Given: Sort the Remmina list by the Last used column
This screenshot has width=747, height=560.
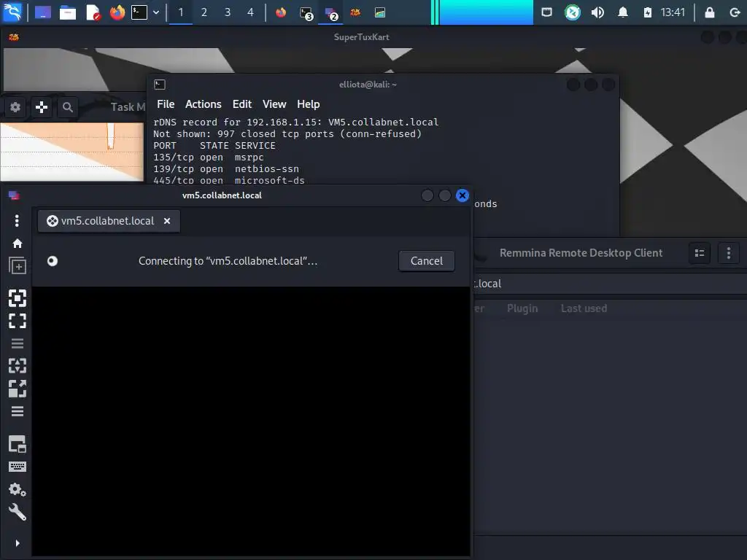Looking at the screenshot, I should [584, 308].
